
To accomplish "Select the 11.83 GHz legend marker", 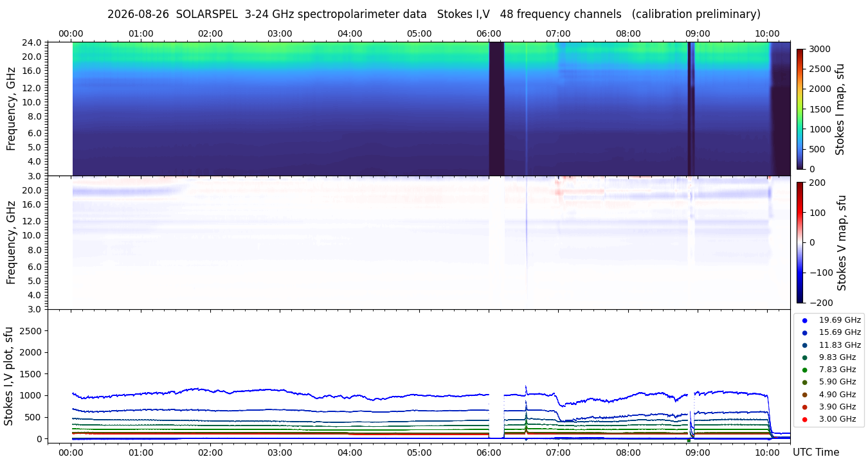I will [x=804, y=345].
